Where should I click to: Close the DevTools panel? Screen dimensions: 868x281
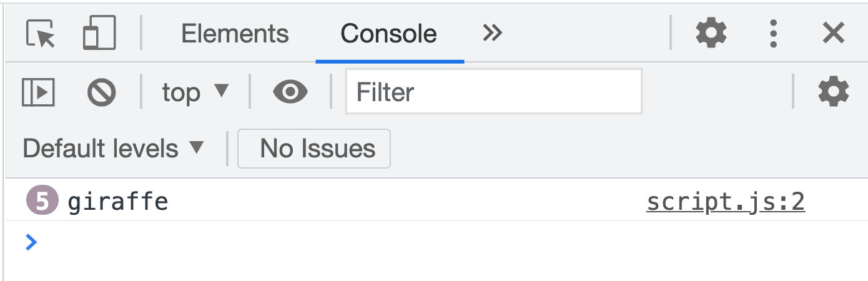(833, 33)
